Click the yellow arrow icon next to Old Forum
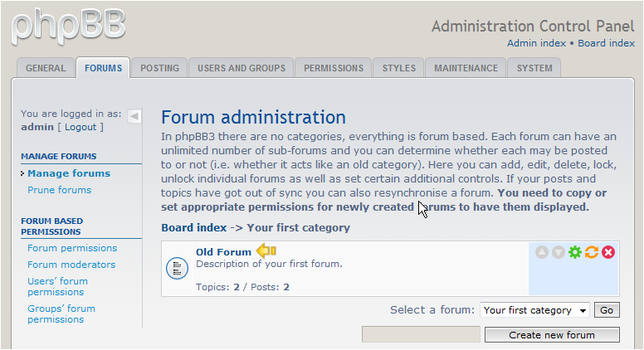This screenshot has height=350, width=644. tap(266, 250)
